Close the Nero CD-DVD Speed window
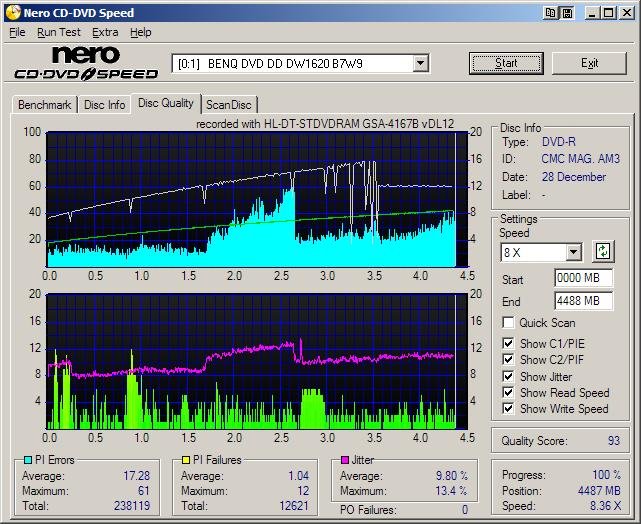 [x=627, y=13]
